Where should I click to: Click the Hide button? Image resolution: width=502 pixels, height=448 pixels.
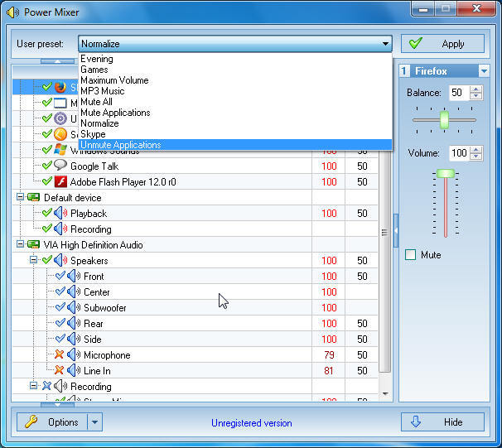(442, 422)
